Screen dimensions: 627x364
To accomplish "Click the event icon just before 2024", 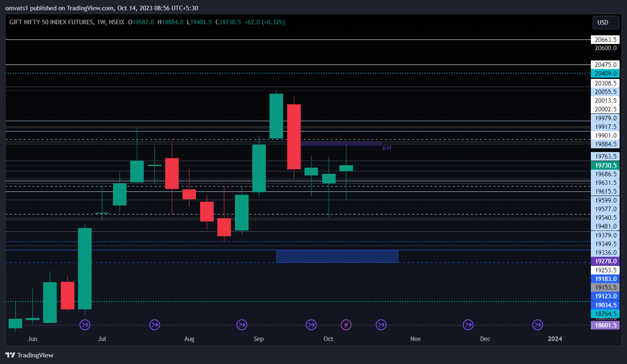I will pyautogui.click(x=538, y=325).
